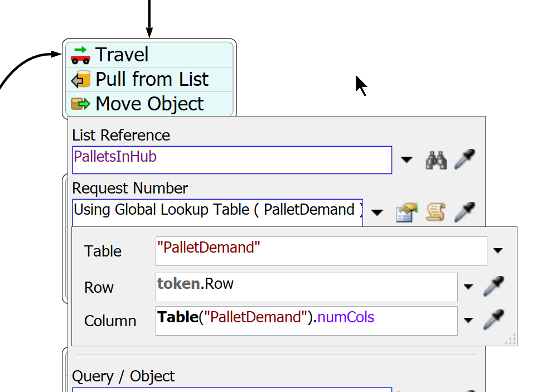Click the PalletsInHub List Reference field

pos(232,160)
